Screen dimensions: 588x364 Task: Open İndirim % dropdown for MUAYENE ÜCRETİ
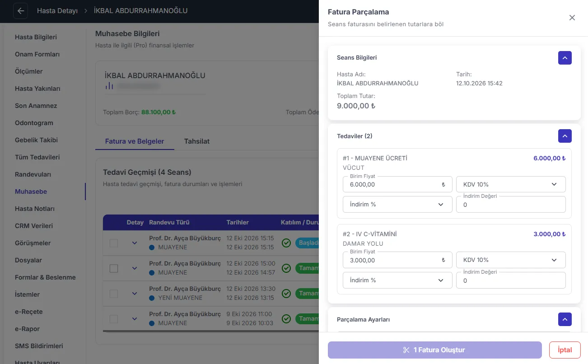tap(397, 204)
